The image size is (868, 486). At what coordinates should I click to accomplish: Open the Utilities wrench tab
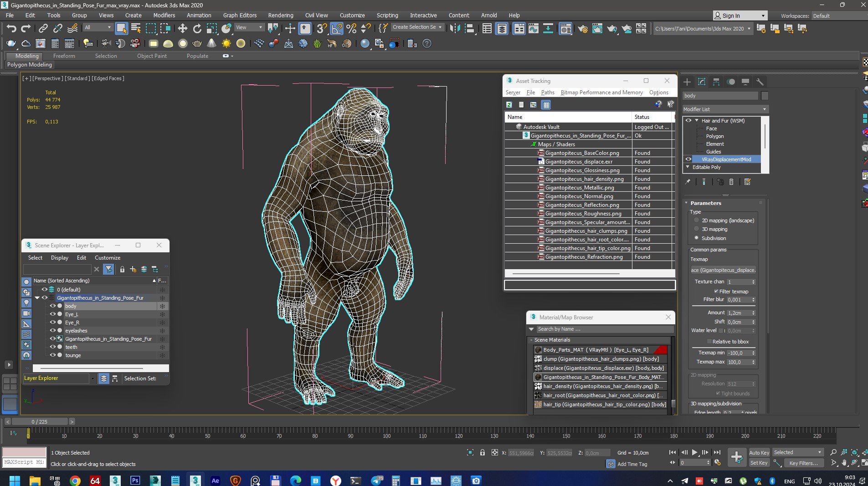pos(760,82)
